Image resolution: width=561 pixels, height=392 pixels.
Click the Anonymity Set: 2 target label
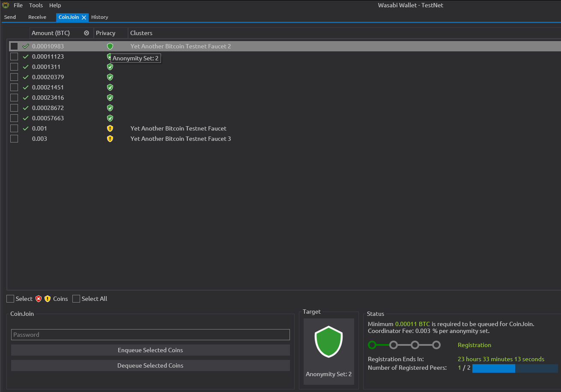(x=328, y=374)
